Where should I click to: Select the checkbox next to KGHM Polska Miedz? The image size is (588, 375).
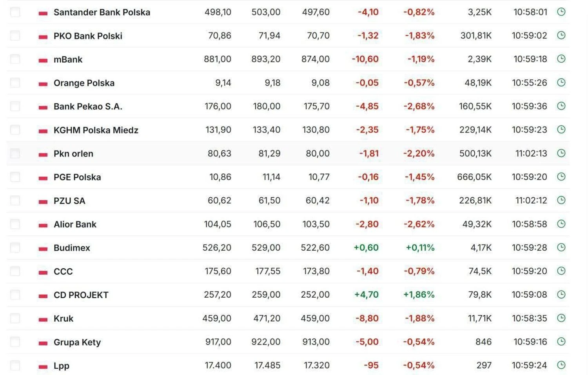15,130
